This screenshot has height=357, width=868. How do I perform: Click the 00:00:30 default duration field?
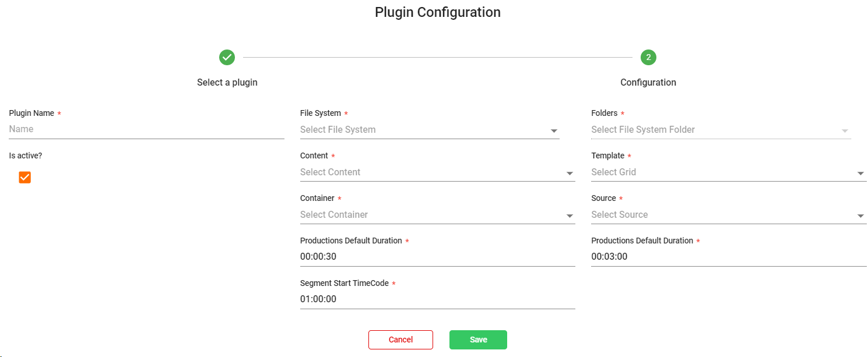[437, 257]
